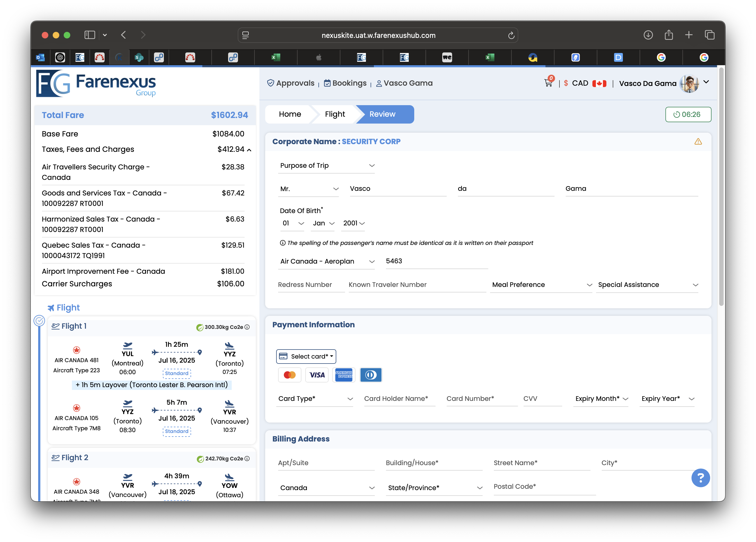The image size is (756, 542).
Task: Open Bookings menu
Action: (x=345, y=83)
